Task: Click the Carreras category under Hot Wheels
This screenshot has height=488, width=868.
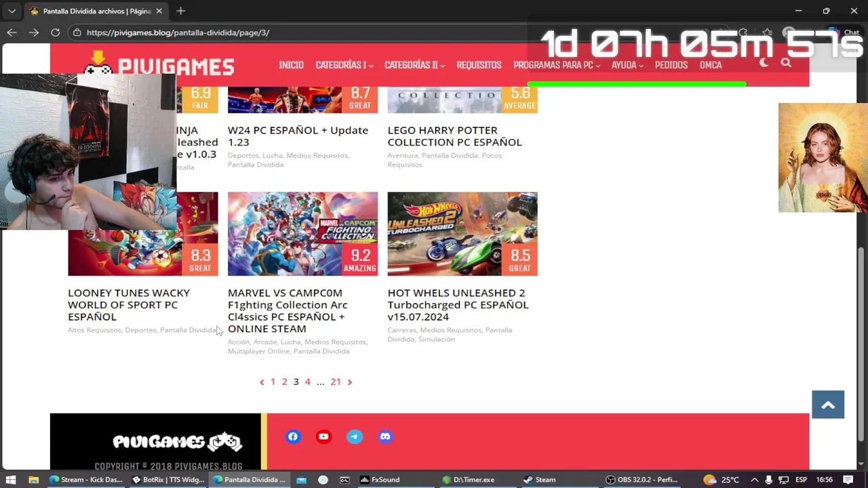Action: pos(401,330)
